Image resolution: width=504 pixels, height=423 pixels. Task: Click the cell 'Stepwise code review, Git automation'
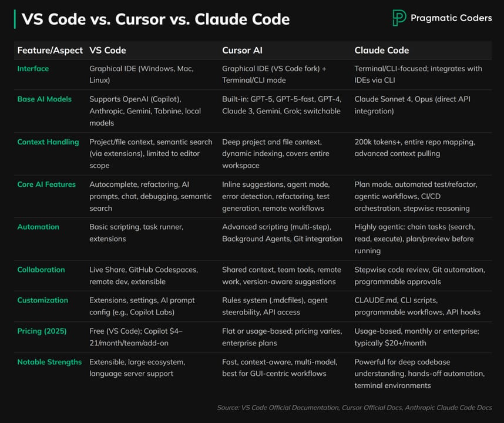(x=420, y=276)
